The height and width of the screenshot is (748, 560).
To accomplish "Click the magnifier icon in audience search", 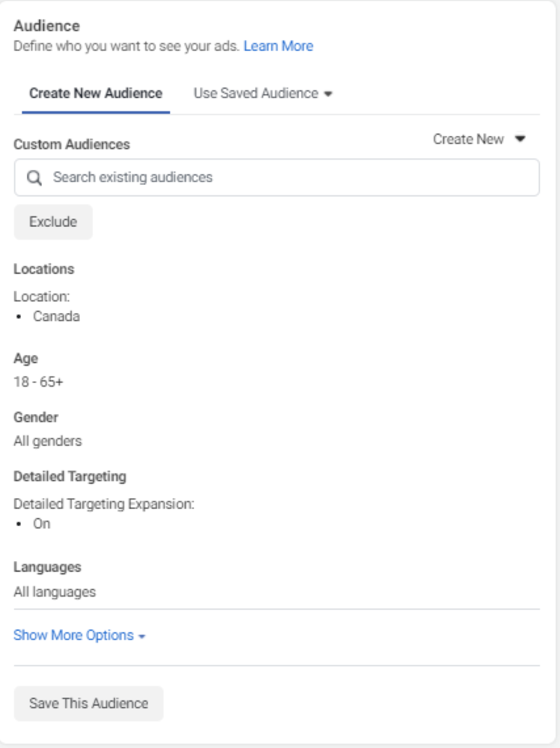I will 34,178.
